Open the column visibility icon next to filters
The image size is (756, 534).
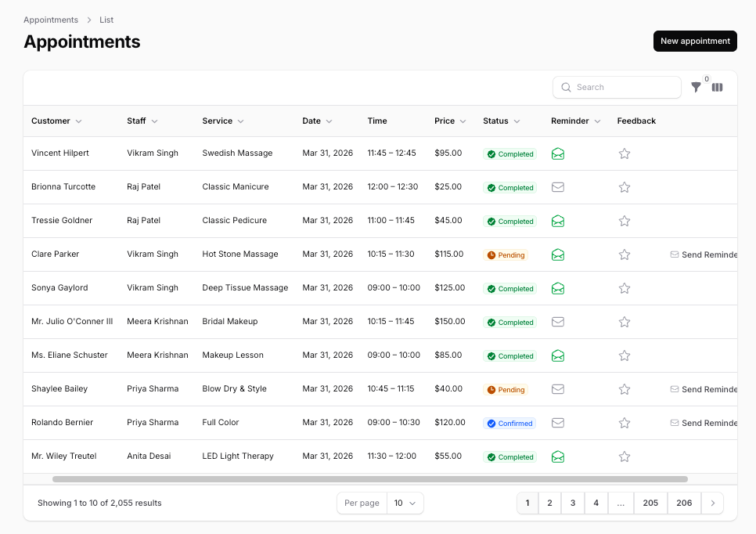point(717,87)
